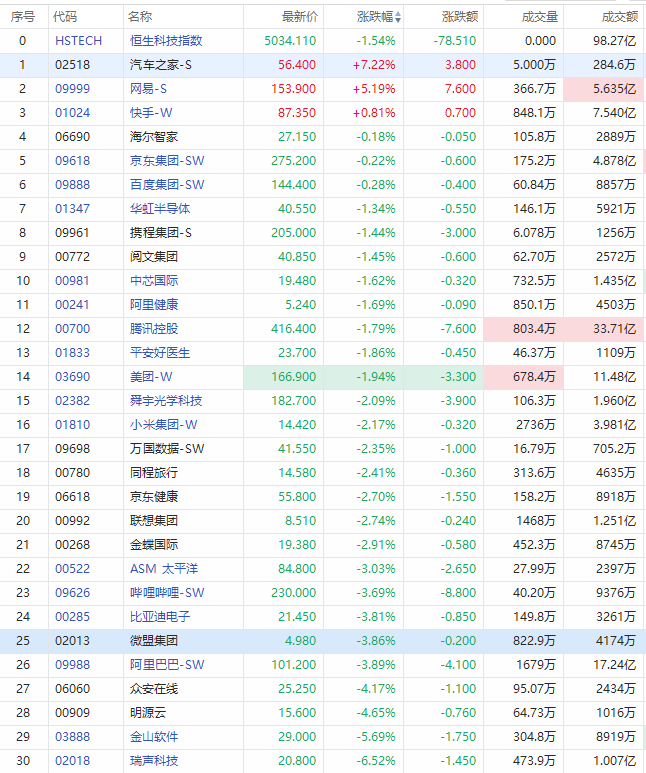Sort by the 成交量 column header

pyautogui.click(x=540, y=17)
